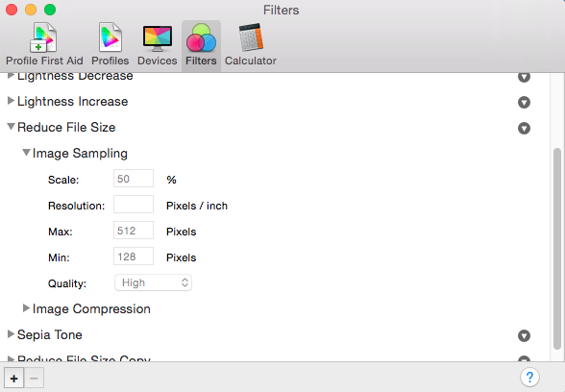
Task: Open the Quality popup menu set to High
Action: click(x=153, y=282)
